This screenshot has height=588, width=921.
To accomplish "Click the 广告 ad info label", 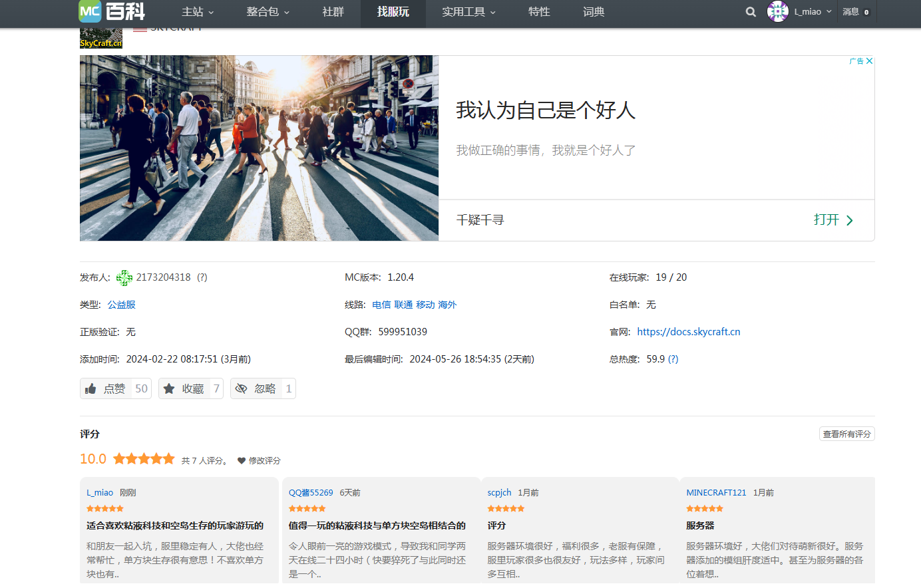I will pyautogui.click(x=856, y=61).
